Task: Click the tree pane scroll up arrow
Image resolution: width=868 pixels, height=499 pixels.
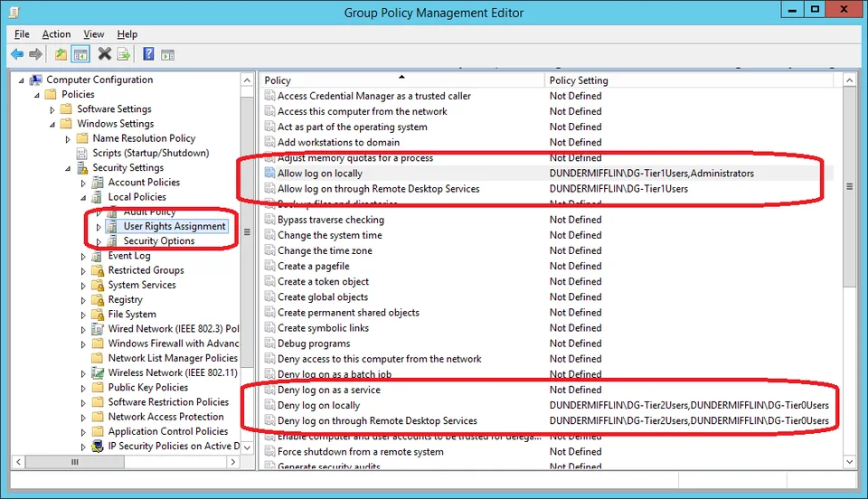Action: tap(248, 80)
